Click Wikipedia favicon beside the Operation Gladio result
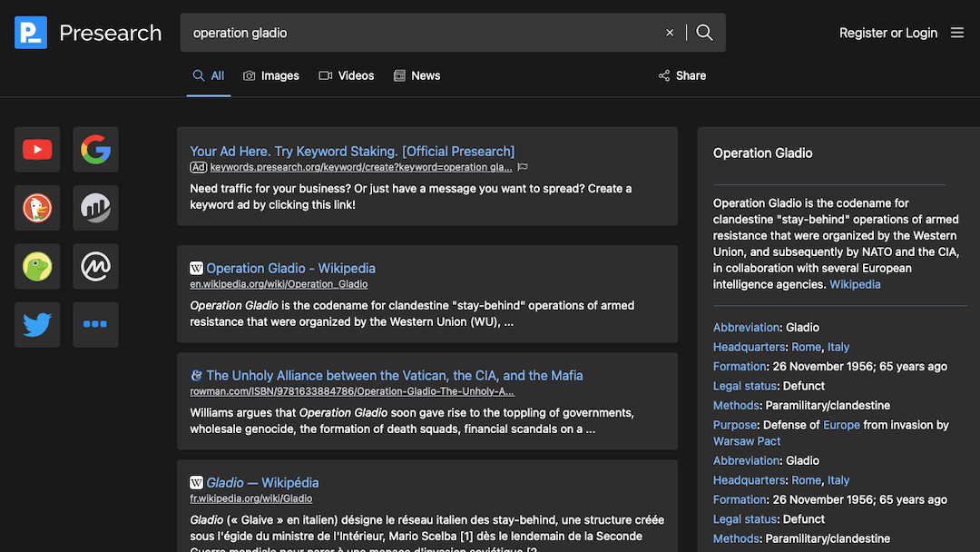980x552 pixels. point(196,268)
